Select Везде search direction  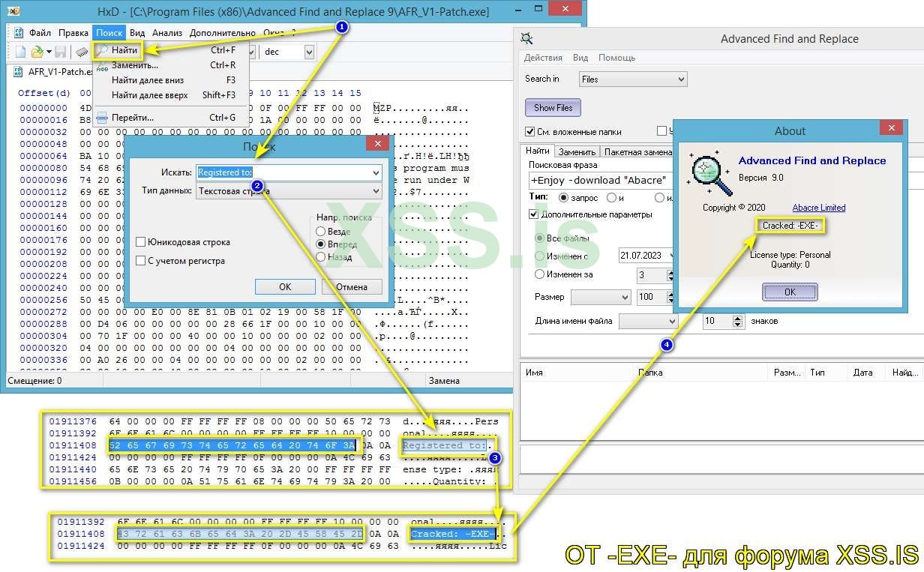tap(321, 232)
